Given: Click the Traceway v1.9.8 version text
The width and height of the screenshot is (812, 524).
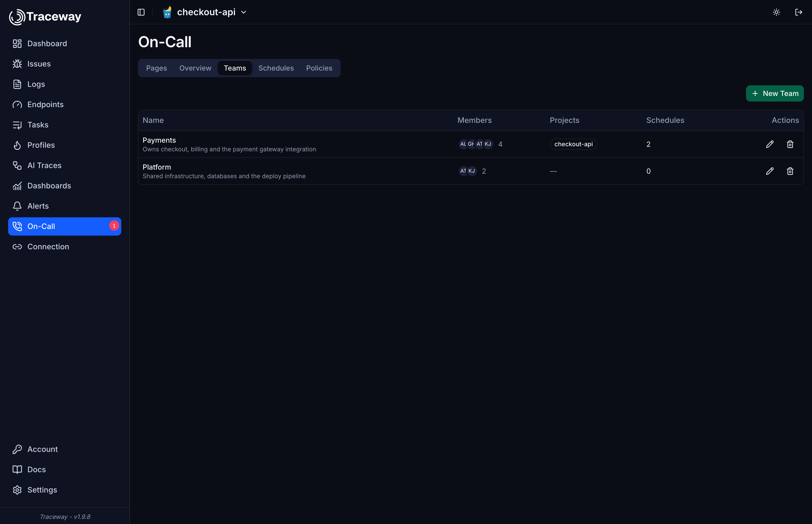Looking at the screenshot, I should 65,517.
